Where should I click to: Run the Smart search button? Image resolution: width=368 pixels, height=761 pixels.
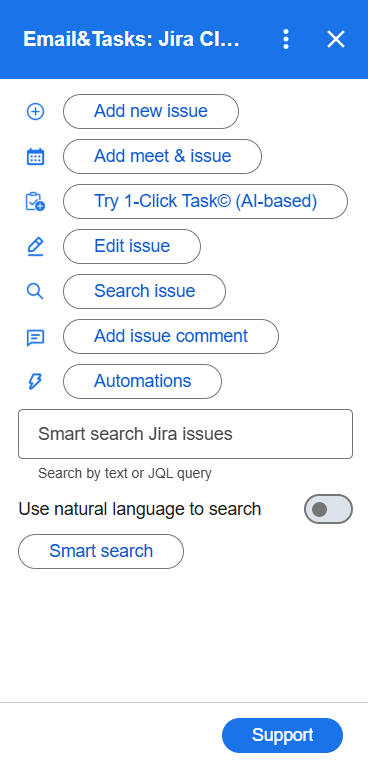[x=101, y=551]
